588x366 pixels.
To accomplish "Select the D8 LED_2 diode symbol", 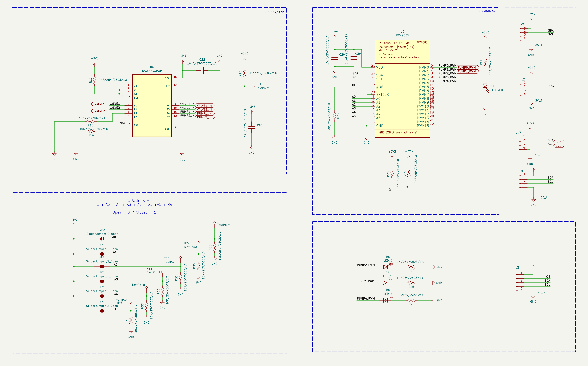I will coord(386,300).
